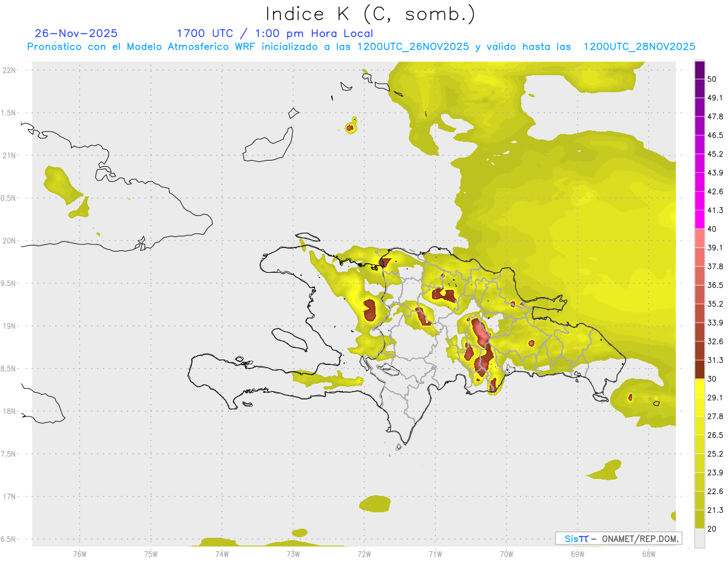
Task: Click the legend value '47.8'
Action: [715, 116]
